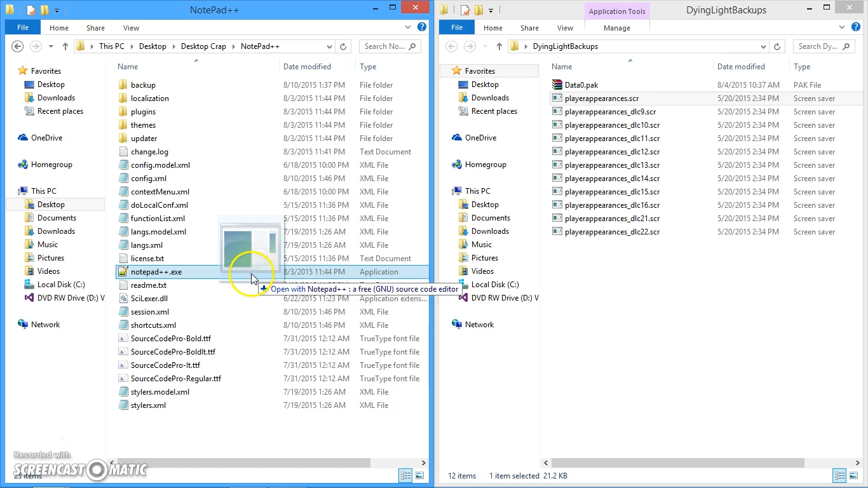Refresh the NotePad++ folder address bar
The image size is (868, 488).
[x=344, y=46]
